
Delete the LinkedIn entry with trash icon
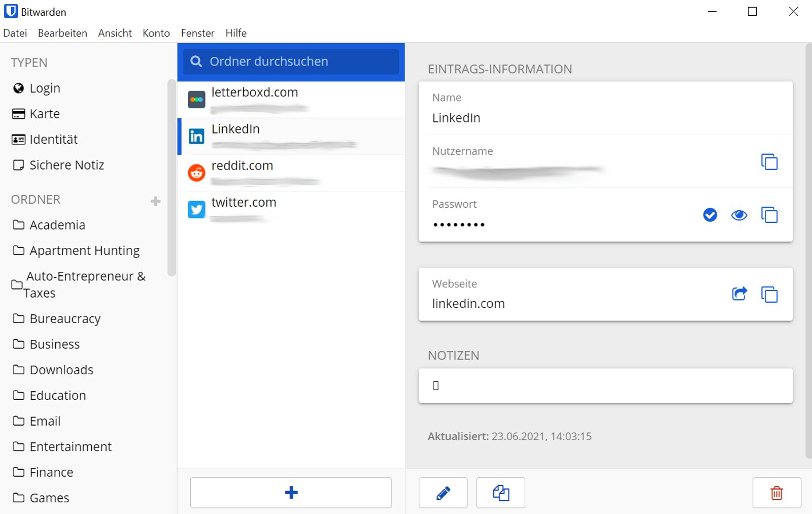click(x=776, y=493)
